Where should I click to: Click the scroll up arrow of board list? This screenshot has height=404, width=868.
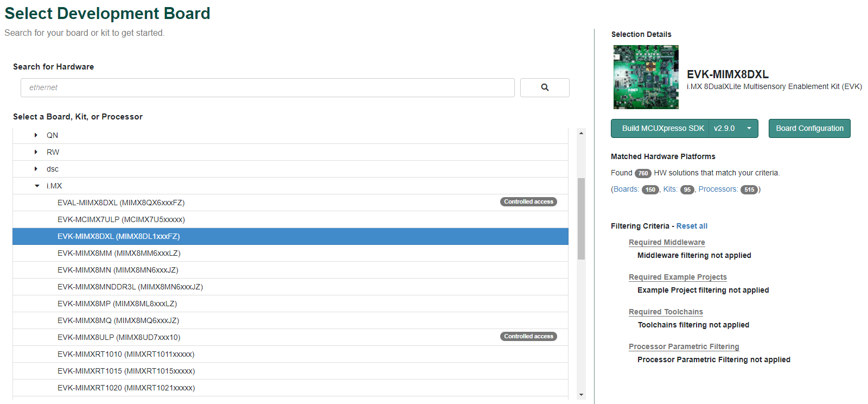click(581, 133)
